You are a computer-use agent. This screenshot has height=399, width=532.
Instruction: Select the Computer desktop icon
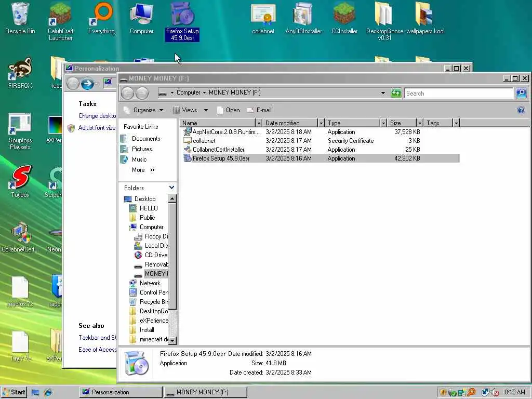click(141, 19)
